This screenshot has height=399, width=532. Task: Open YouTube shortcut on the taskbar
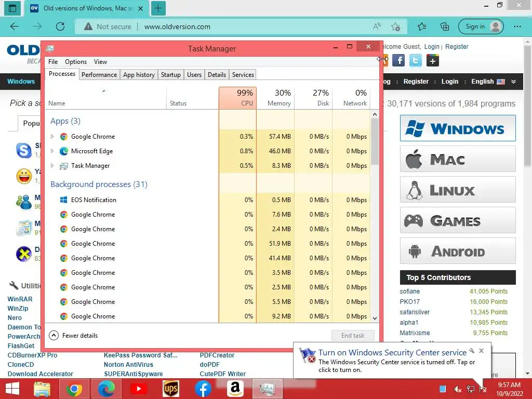138,389
